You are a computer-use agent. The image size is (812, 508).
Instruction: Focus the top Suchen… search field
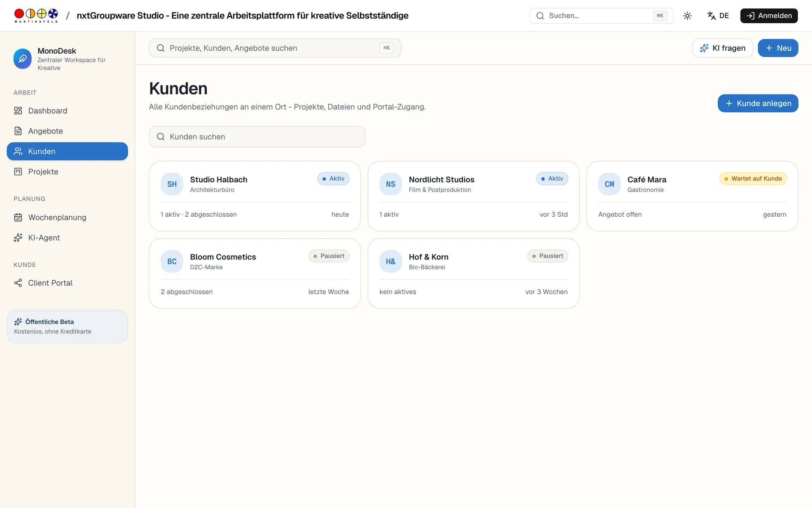[x=601, y=16]
